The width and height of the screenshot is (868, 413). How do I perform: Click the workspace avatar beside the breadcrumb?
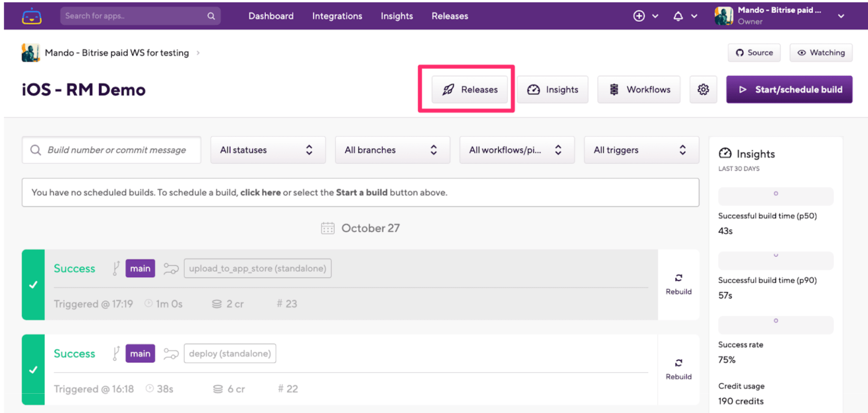click(x=30, y=53)
